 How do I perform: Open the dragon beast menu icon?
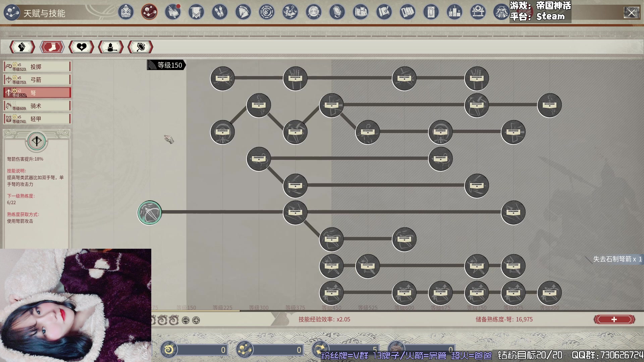(290, 12)
